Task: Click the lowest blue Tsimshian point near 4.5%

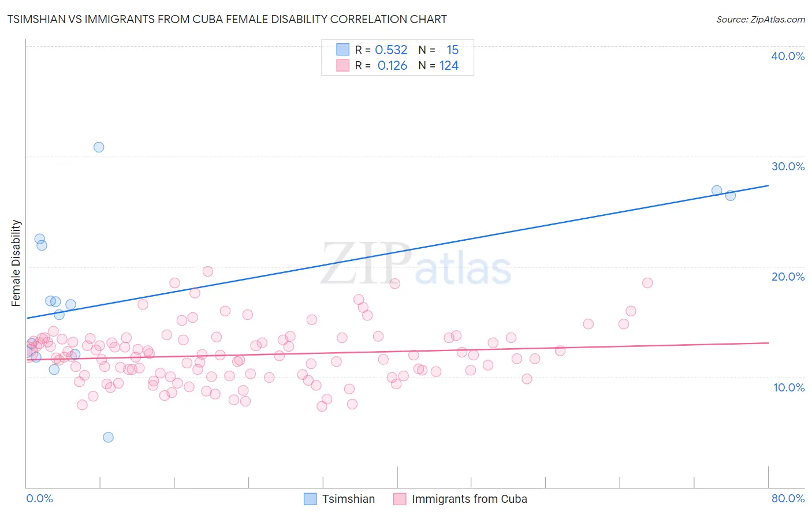Action: click(x=108, y=437)
